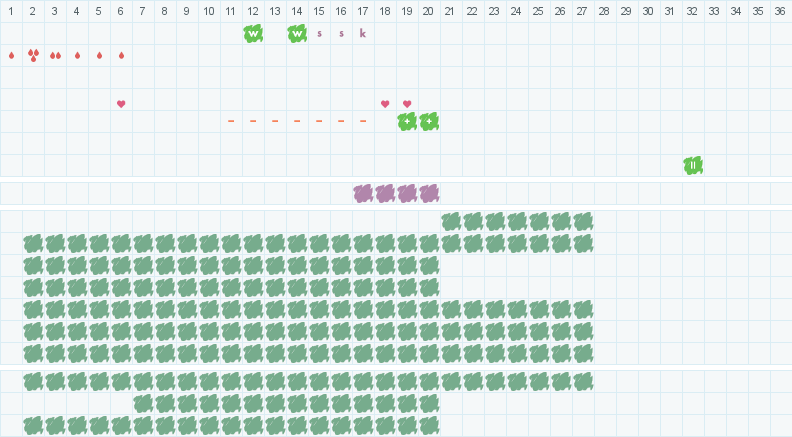Select the pink heart on day 6

point(121,104)
